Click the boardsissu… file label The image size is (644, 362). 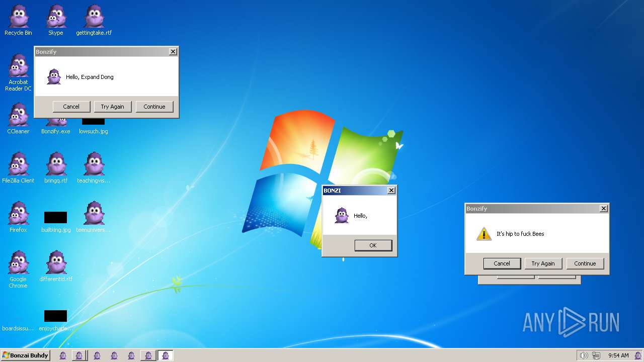pos(18,328)
